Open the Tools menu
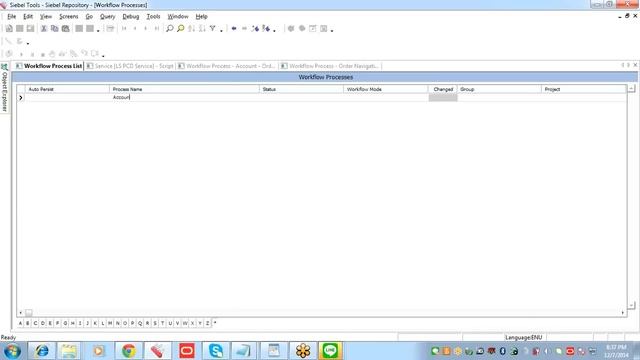 click(153, 16)
